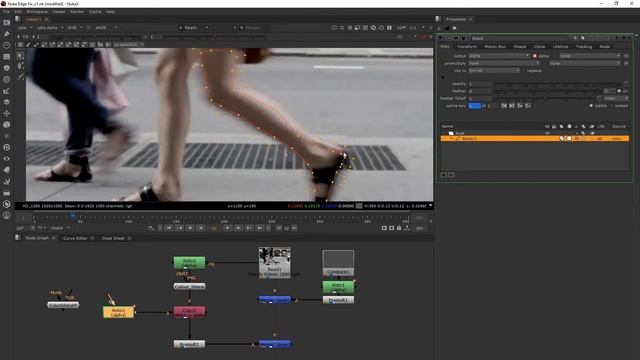Select the Bezier1 row in shape list
The image size is (640, 360).
[x=535, y=139]
